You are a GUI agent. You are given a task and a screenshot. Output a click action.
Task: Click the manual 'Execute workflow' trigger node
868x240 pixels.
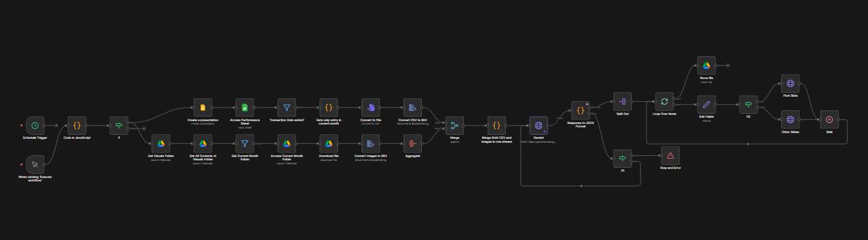pyautogui.click(x=35, y=164)
